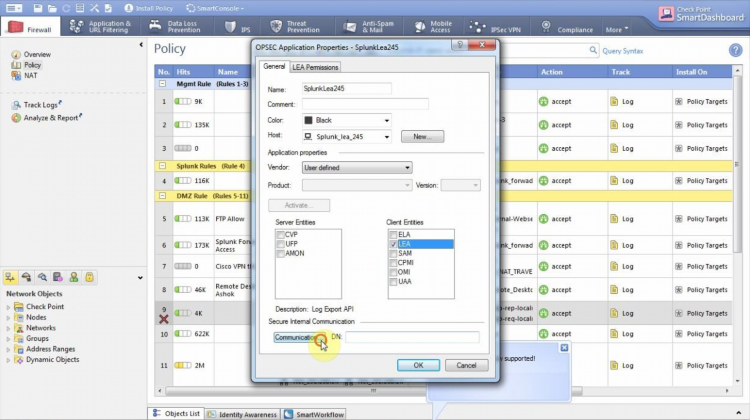Open the Color dropdown showing Black

pos(347,121)
